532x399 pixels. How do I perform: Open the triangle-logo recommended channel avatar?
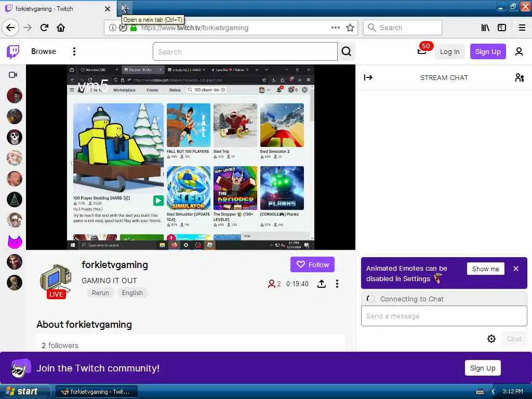(15, 199)
